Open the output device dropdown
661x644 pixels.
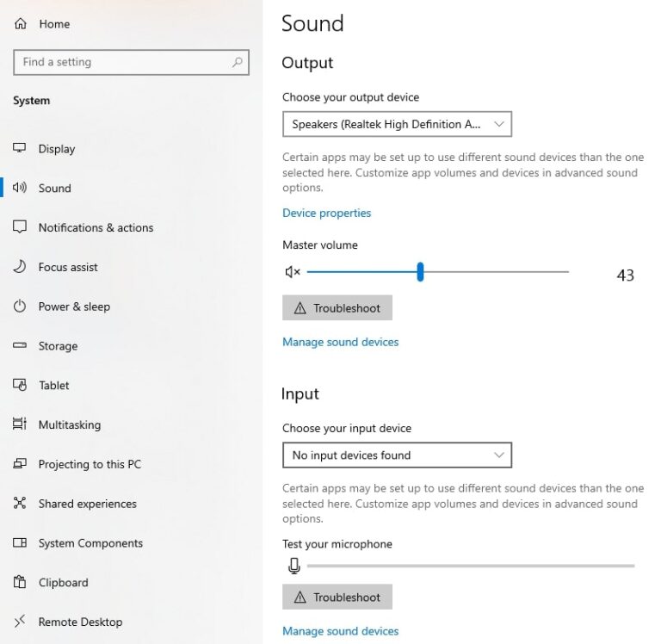pyautogui.click(x=397, y=124)
